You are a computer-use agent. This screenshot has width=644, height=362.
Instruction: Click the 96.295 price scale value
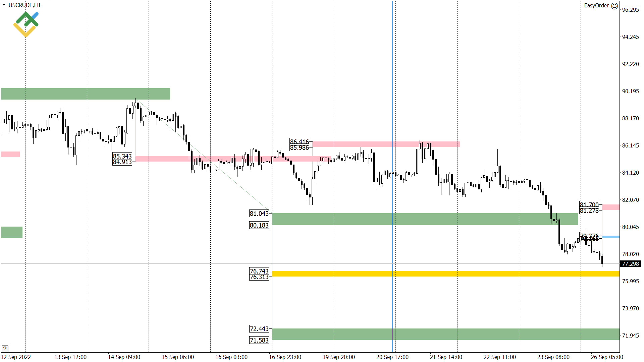pyautogui.click(x=631, y=10)
